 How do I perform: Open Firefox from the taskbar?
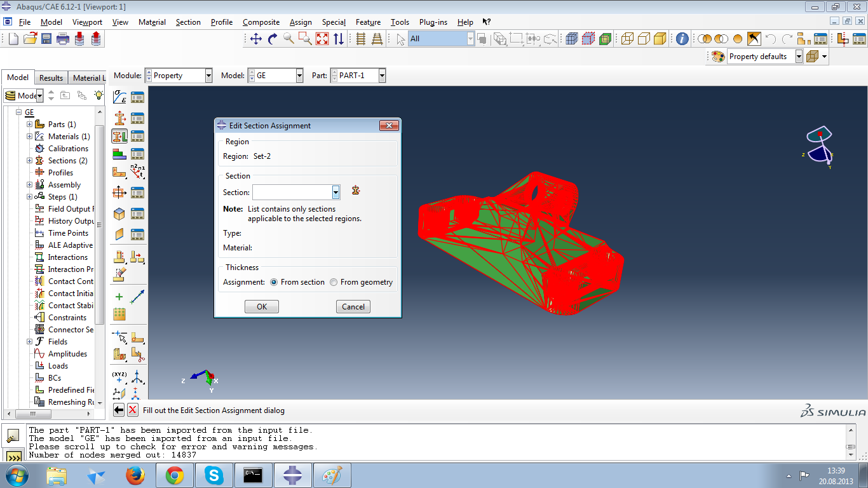[135, 475]
